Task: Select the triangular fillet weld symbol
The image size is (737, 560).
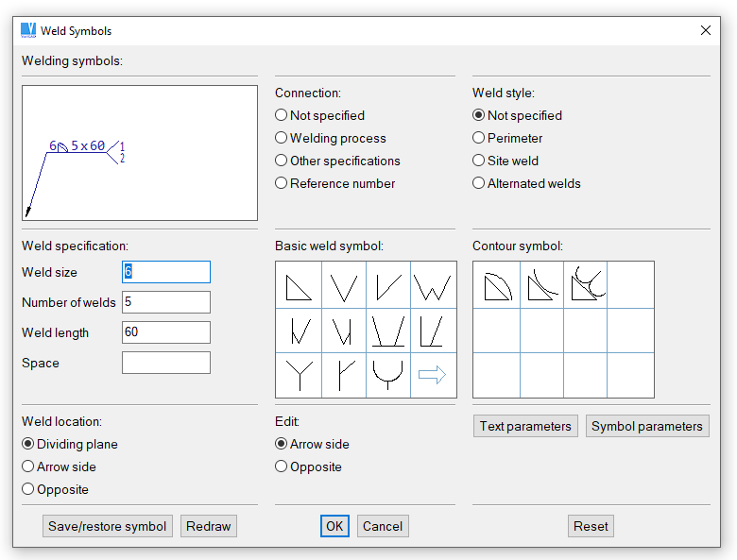Action: 299,285
